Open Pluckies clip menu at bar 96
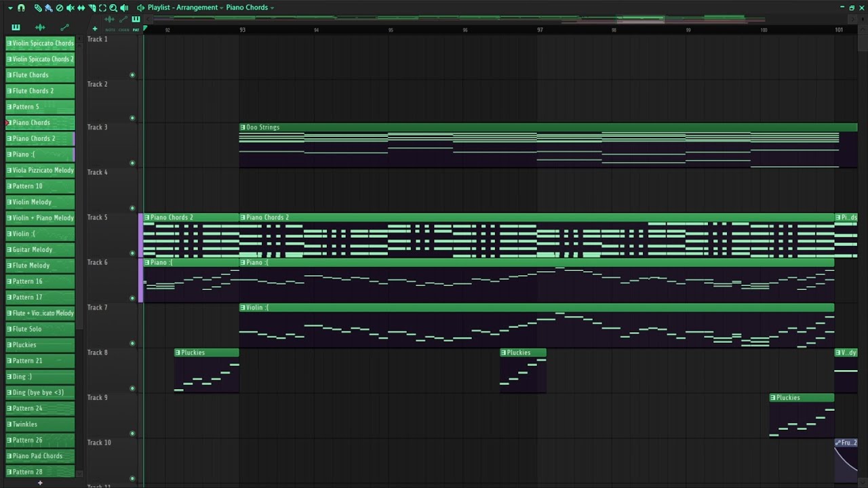The image size is (868, 488). pos(504,352)
